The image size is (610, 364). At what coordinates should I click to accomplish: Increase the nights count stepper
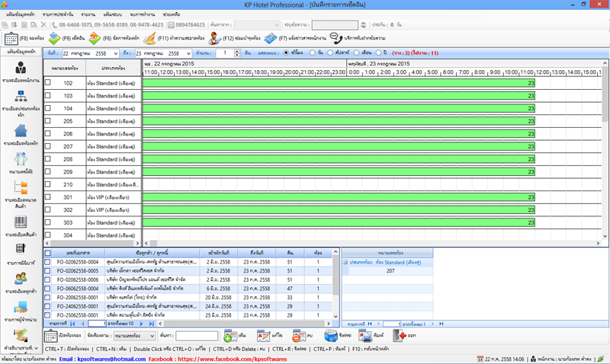click(x=237, y=51)
